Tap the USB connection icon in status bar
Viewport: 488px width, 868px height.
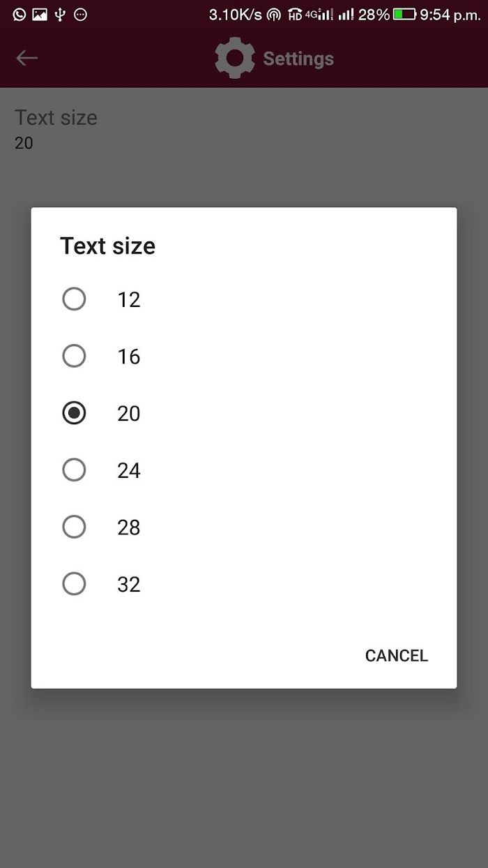60,14
